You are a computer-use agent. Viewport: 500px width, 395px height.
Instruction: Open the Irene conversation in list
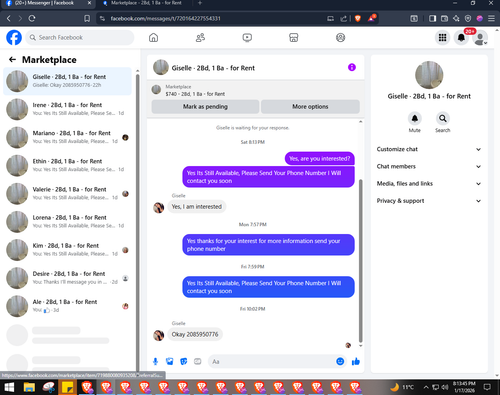coord(68,109)
